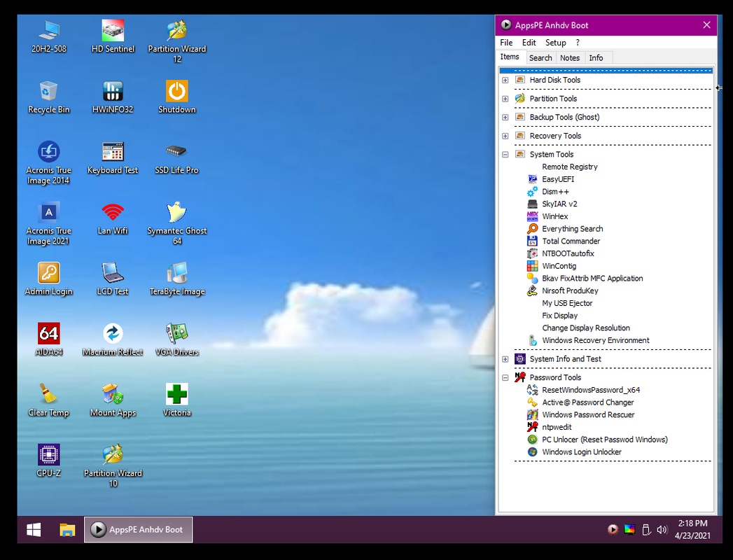Select WinHex in the tree

coord(554,216)
